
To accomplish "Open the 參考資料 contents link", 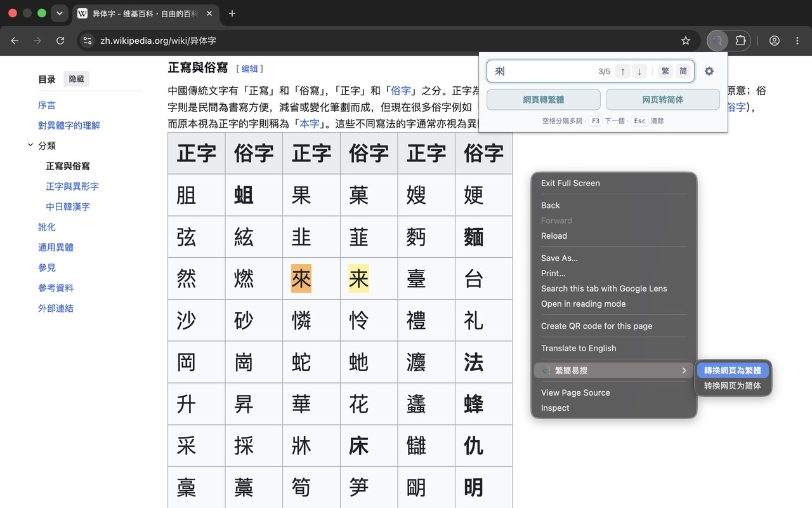I will pyautogui.click(x=56, y=288).
